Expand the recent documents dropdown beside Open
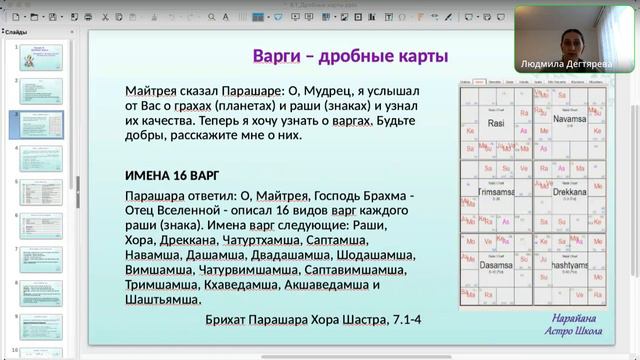The width and height of the screenshot is (640, 360). tap(43, 17)
